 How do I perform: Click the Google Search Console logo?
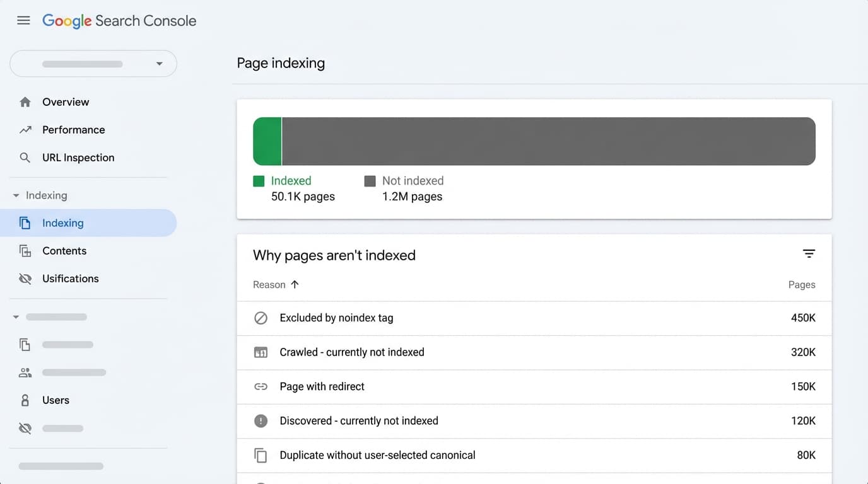pos(119,20)
